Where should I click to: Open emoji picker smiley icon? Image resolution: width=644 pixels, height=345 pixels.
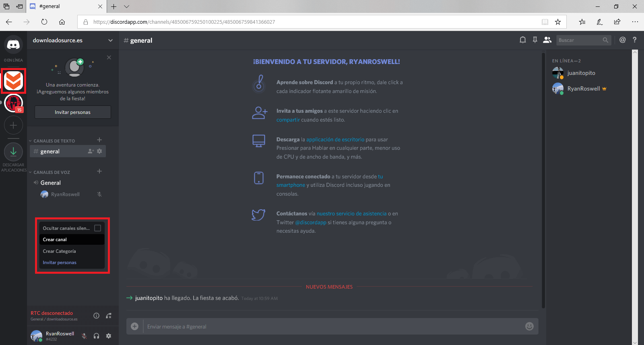pyautogui.click(x=529, y=326)
